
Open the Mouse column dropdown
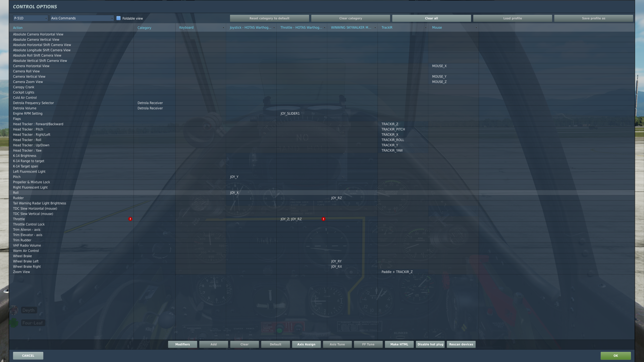point(476,27)
